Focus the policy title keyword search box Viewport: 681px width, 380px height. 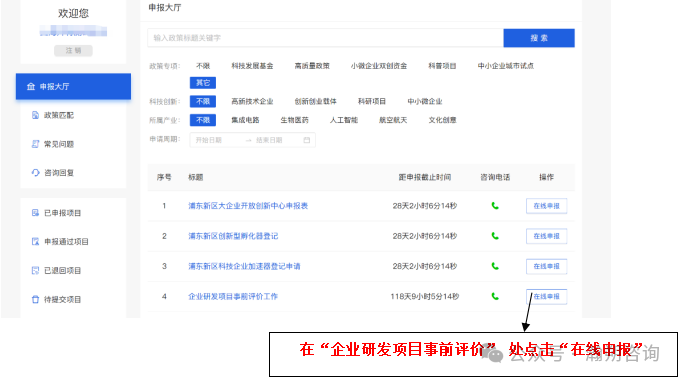[x=325, y=38]
